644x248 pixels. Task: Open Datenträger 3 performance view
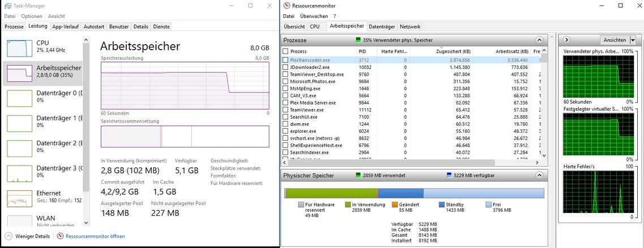(x=43, y=173)
